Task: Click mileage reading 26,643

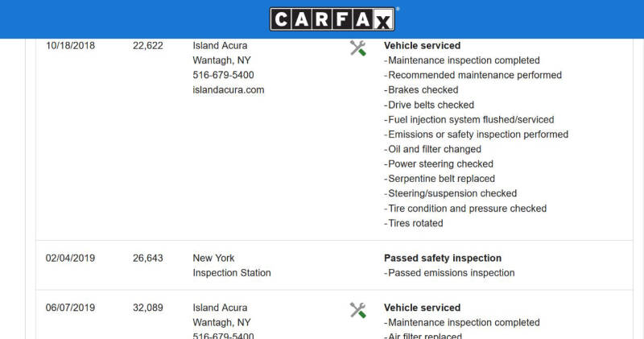Action: point(148,258)
